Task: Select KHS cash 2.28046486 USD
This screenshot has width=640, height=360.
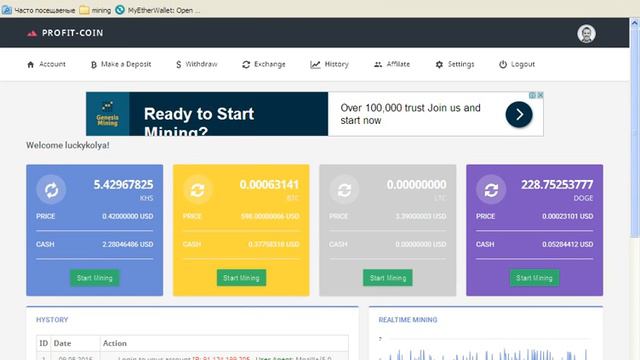Action: pyautogui.click(x=128, y=244)
